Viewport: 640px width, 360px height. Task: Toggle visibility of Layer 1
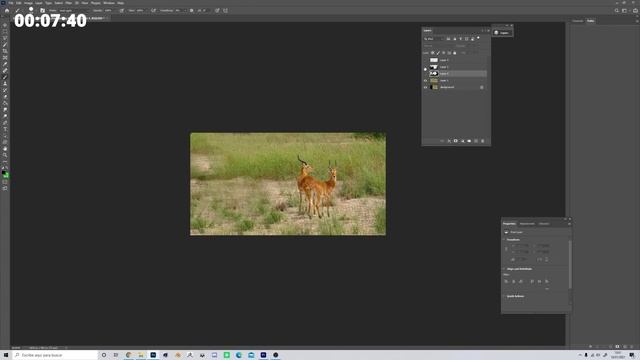pos(425,80)
